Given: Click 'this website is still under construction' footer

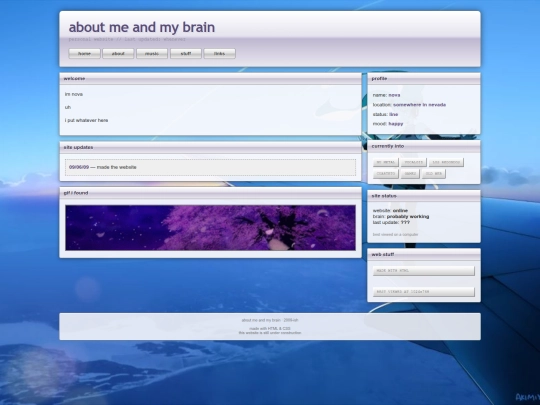Looking at the screenshot, I should [270, 333].
